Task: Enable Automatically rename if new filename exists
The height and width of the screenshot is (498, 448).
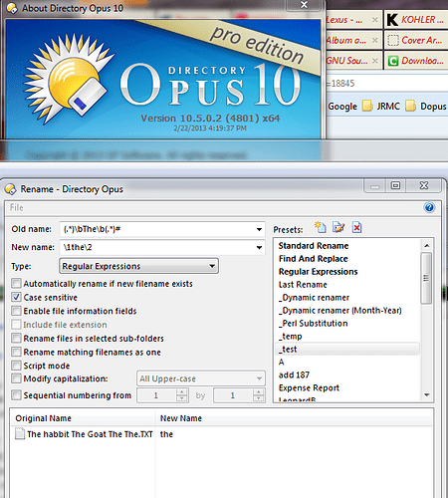Action: [x=16, y=284]
